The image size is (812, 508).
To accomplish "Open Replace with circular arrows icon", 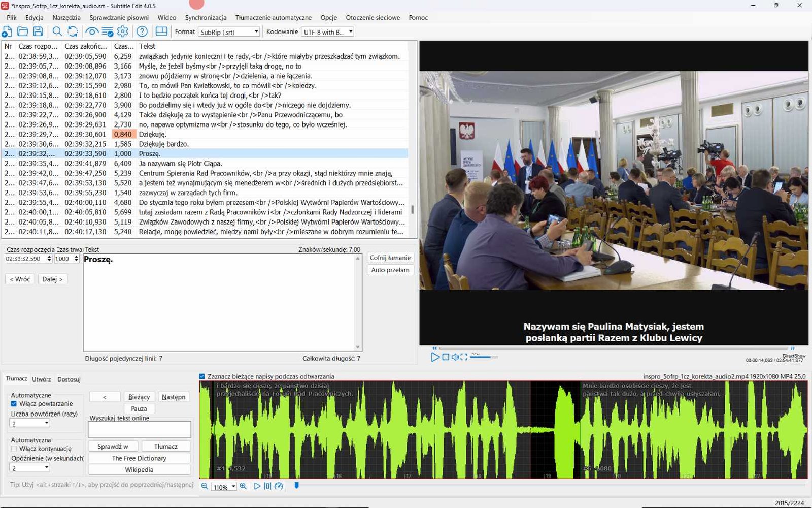I will click(73, 31).
